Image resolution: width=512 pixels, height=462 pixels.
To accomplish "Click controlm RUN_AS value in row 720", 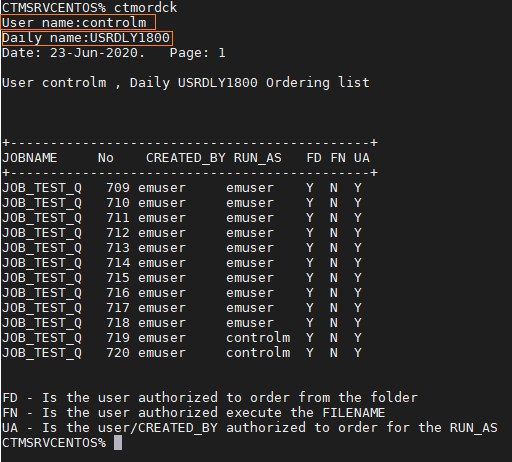I will tap(258, 353).
